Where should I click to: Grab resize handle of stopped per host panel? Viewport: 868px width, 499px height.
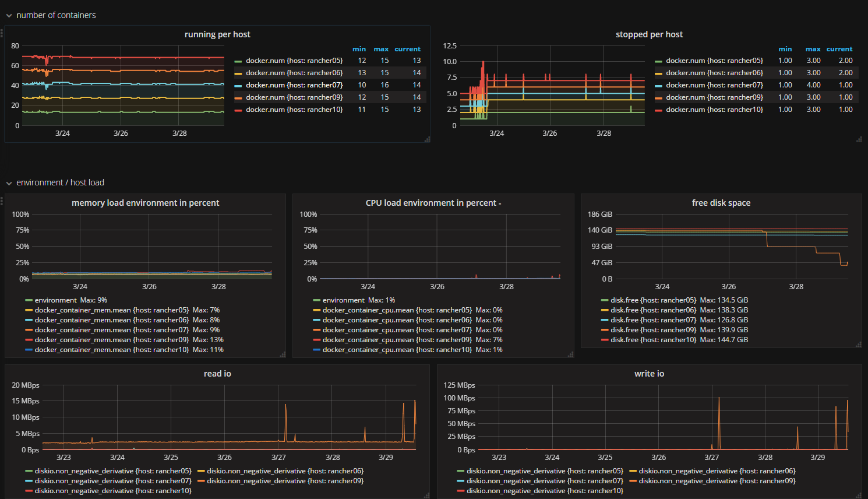pos(859,139)
